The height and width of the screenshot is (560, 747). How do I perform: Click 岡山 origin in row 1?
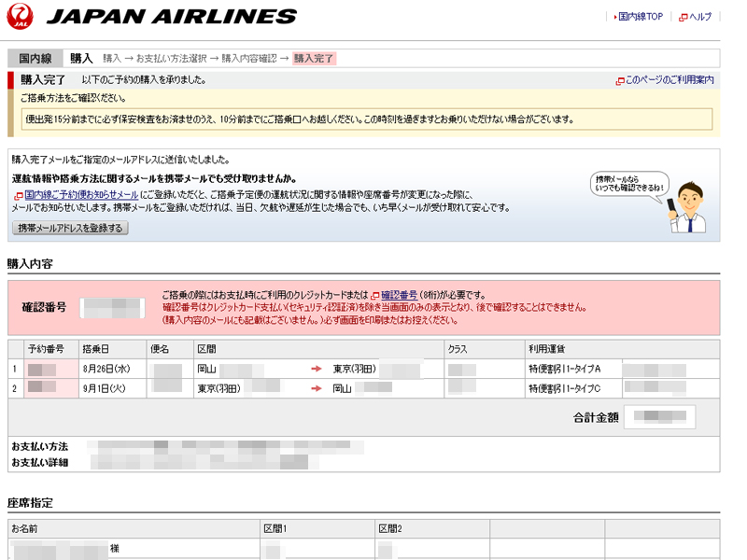pos(206,369)
